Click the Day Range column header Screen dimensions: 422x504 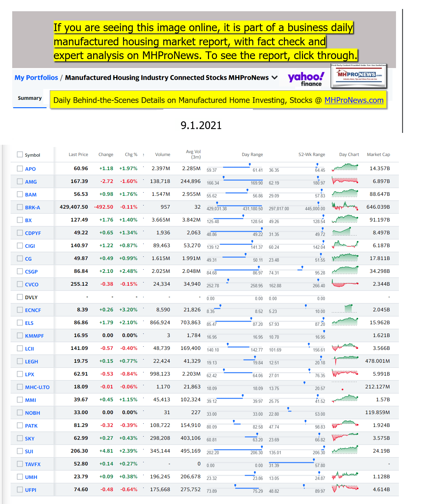tap(252, 154)
